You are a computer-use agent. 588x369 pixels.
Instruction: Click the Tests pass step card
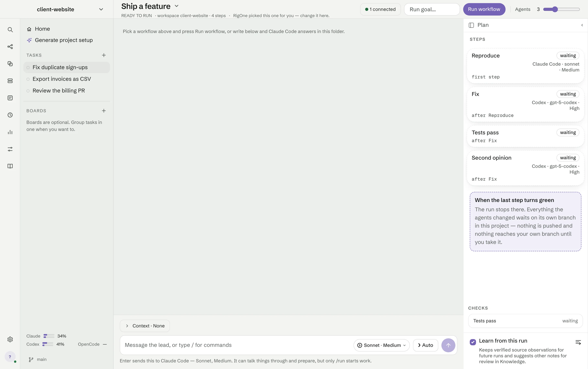pyautogui.click(x=525, y=136)
